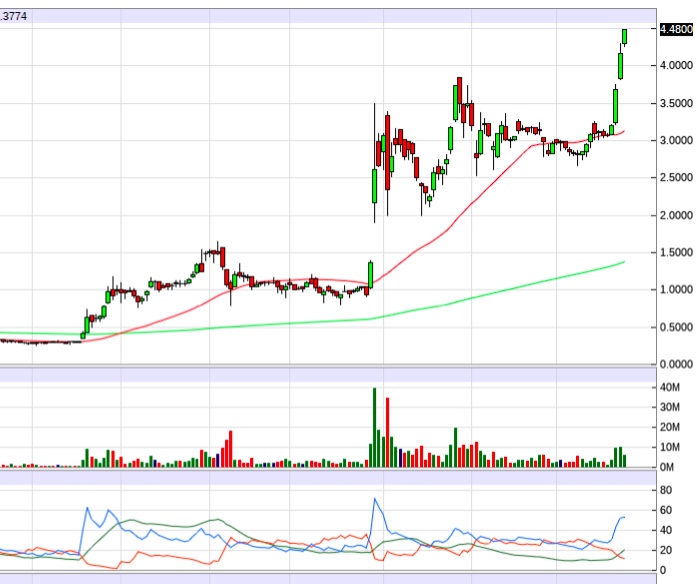This screenshot has height=584, width=697.
Task: Click the tallest red volume bar
Action: click(387, 432)
